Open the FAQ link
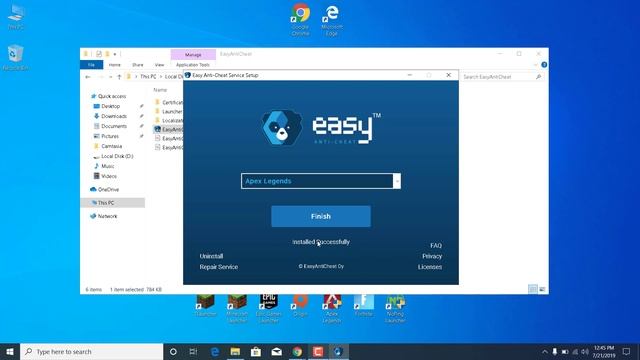Screen dimensions: 640x360 click(x=436, y=245)
